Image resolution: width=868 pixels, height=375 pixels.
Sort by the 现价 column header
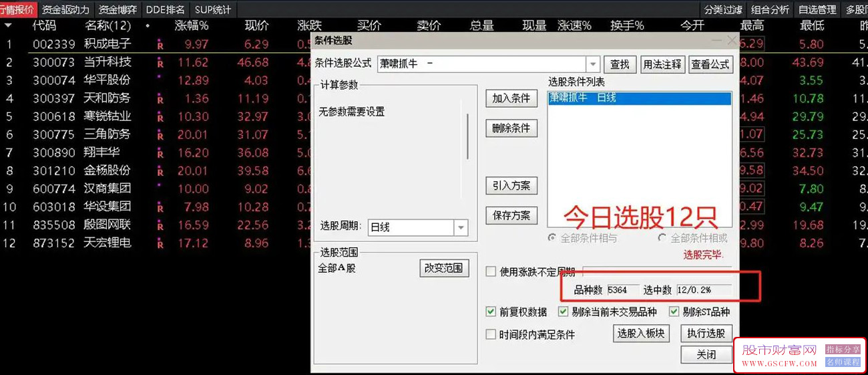(x=257, y=25)
